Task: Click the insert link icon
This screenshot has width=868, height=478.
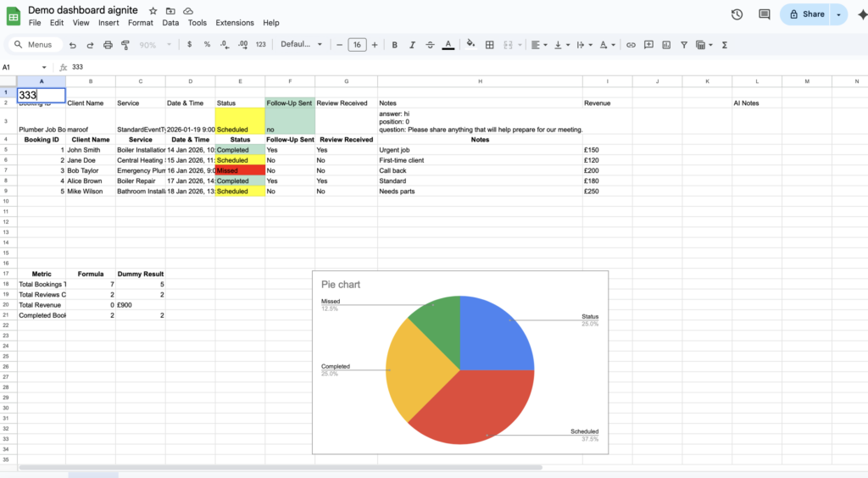Action: click(x=628, y=45)
